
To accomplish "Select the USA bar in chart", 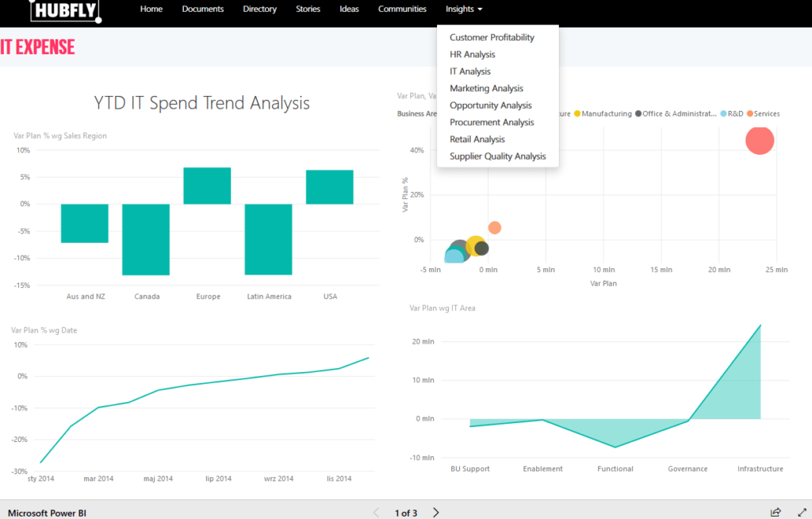I will (x=329, y=186).
